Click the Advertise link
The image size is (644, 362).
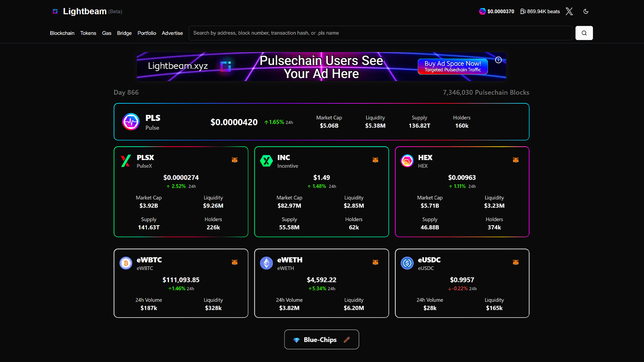(x=172, y=33)
